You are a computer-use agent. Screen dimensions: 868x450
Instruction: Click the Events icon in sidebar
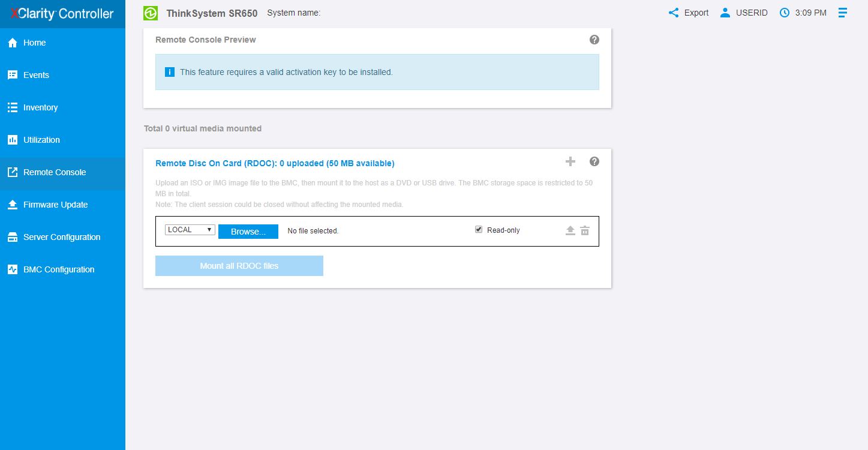pos(12,75)
